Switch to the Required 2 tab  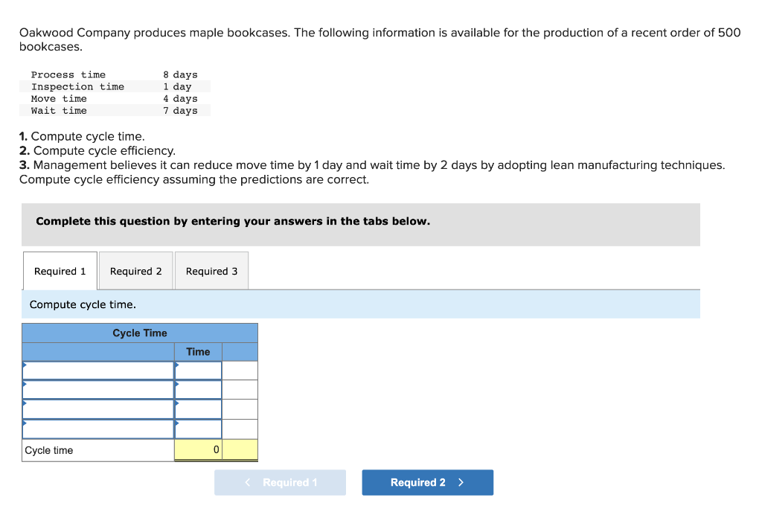136,271
